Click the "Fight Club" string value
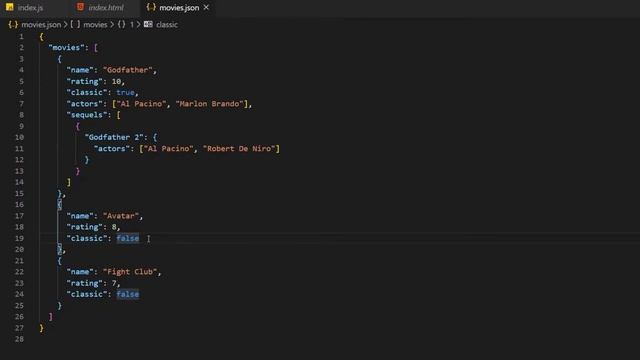640x360 pixels. [x=130, y=272]
